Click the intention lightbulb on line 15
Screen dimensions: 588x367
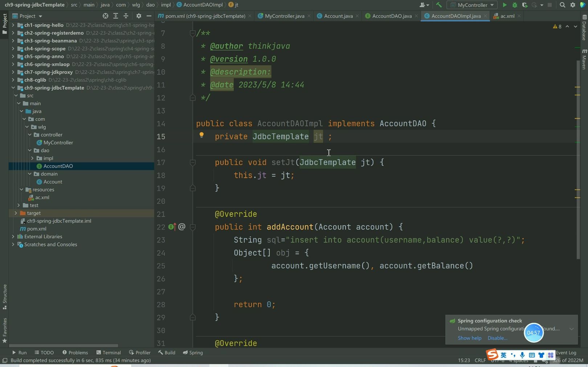201,135
